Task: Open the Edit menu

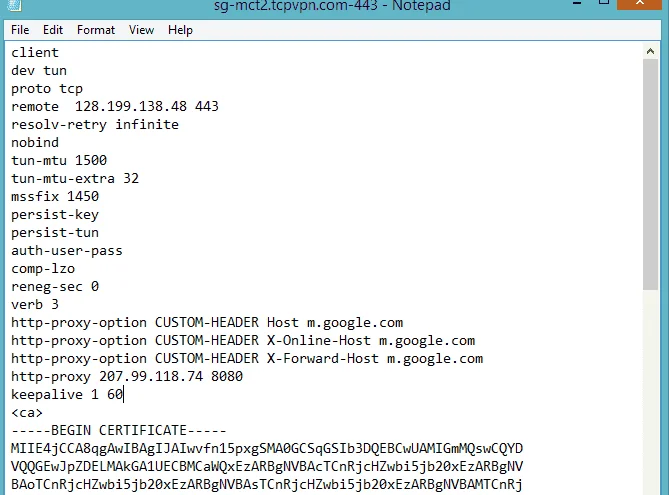Action: tap(53, 30)
